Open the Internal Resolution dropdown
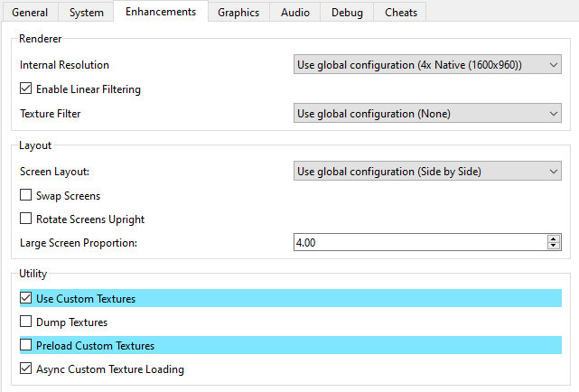Screen dimensions: 579x392 pyautogui.click(x=427, y=65)
